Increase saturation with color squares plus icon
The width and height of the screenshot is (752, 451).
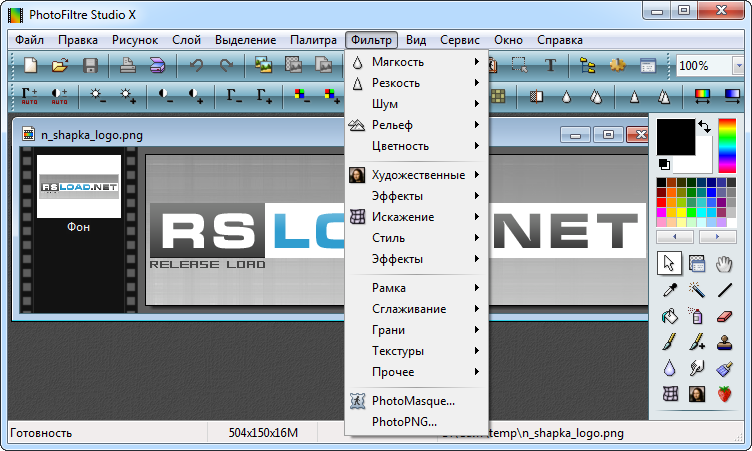coord(332,95)
